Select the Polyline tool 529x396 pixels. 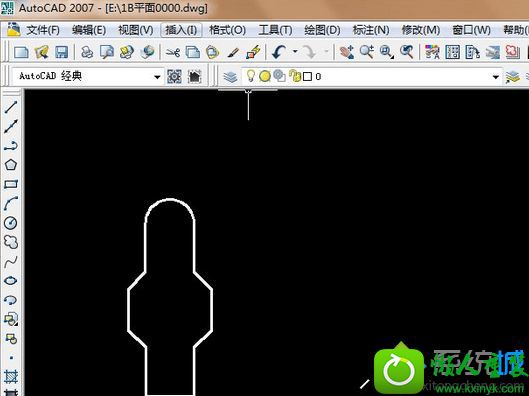point(11,146)
